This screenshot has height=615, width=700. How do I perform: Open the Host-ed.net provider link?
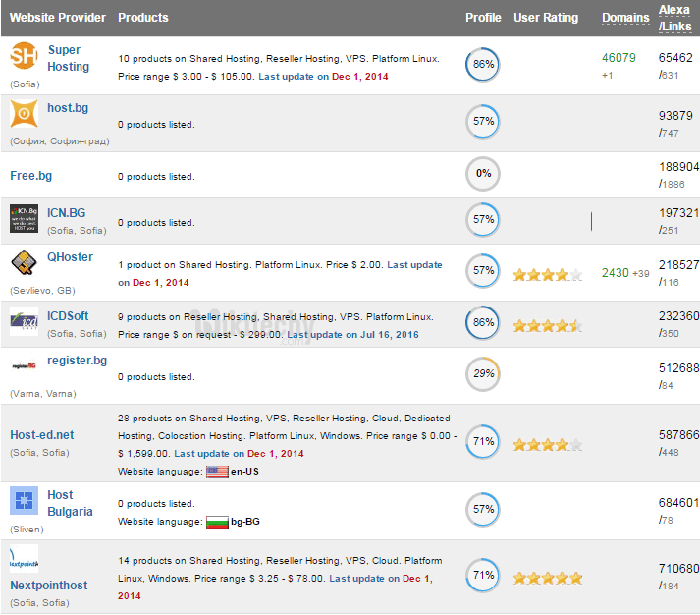[x=42, y=435]
